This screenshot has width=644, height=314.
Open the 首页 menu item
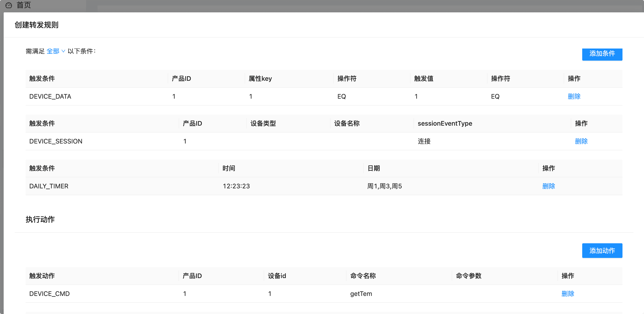click(24, 5)
